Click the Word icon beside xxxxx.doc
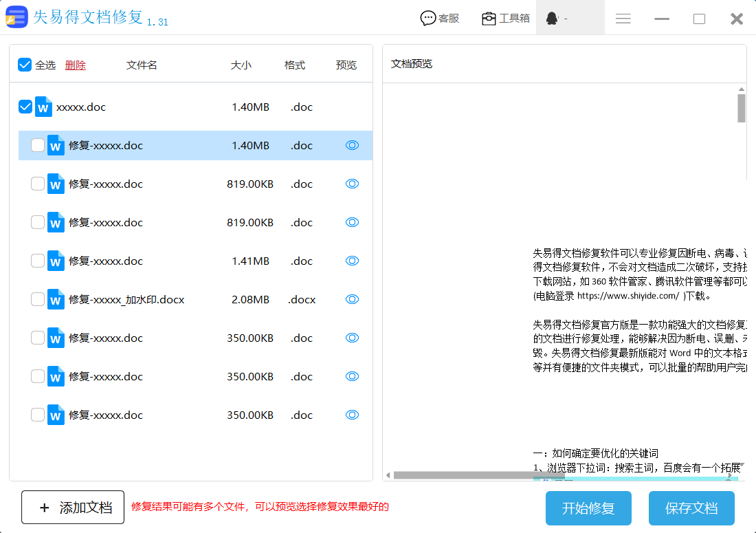Viewport: 756px width, 533px height. point(43,107)
